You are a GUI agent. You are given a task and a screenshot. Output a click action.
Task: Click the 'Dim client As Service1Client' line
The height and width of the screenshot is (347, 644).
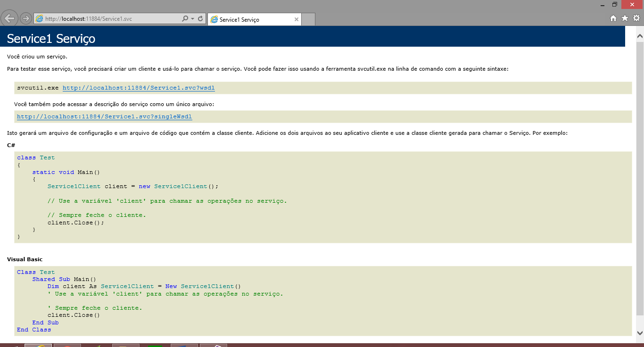tap(144, 286)
